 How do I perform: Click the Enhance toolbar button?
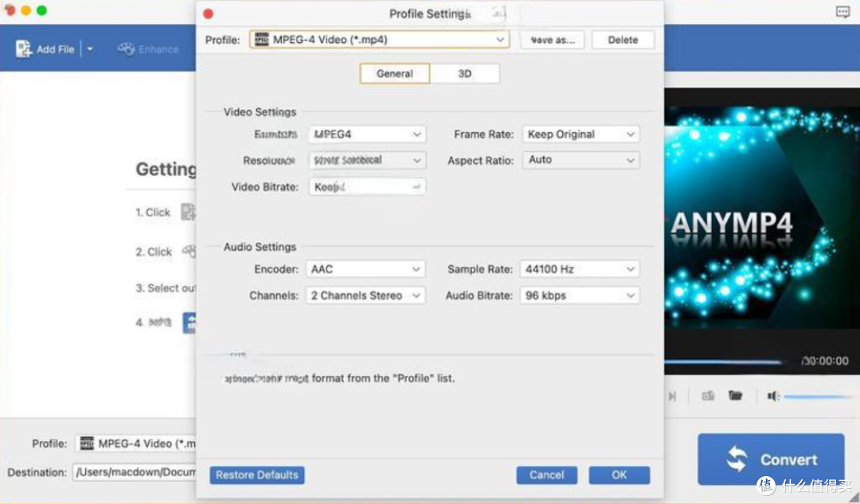pyautogui.click(x=148, y=49)
